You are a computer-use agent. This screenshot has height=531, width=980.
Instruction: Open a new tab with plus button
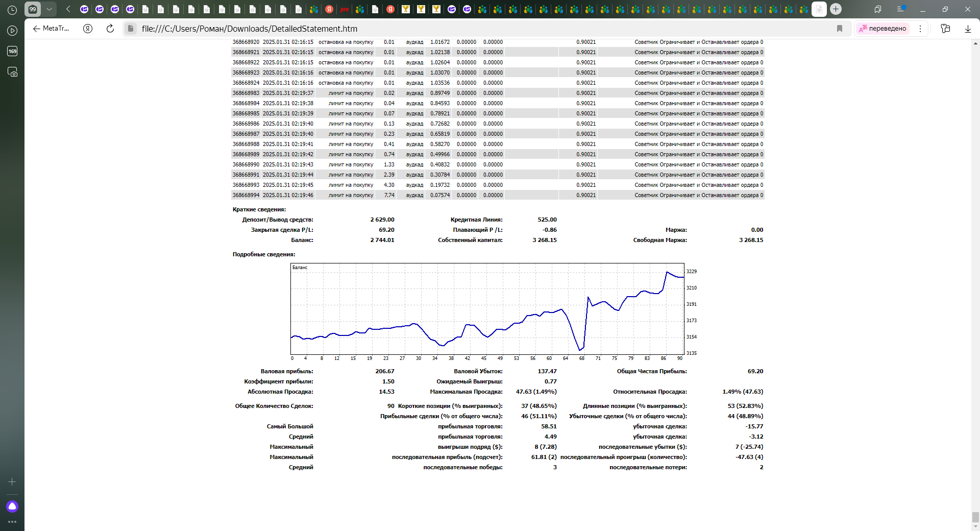(x=836, y=9)
